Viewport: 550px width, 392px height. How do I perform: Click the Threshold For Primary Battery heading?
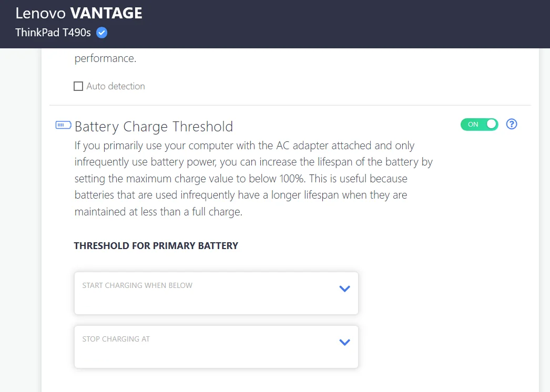click(156, 245)
